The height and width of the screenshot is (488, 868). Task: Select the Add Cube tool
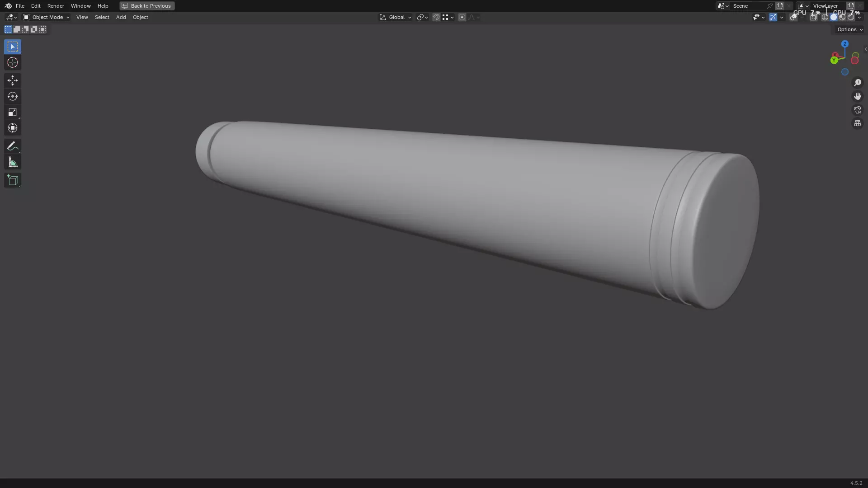point(13,180)
